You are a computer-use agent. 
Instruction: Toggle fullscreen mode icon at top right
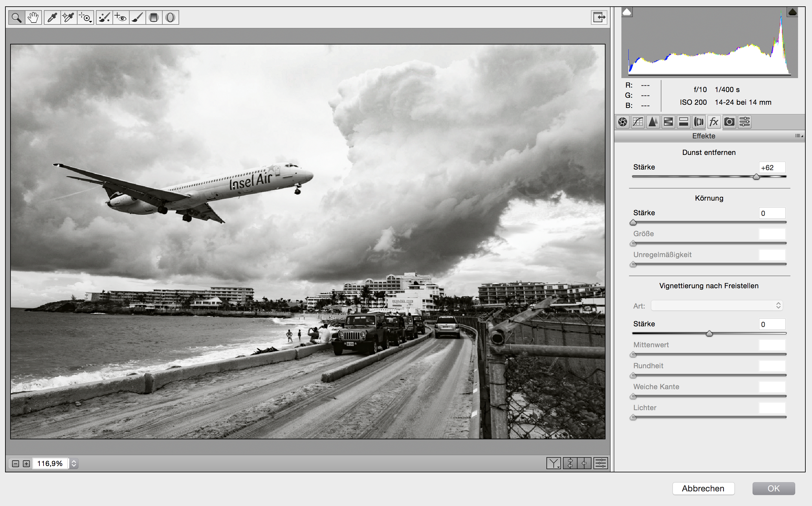pyautogui.click(x=599, y=17)
